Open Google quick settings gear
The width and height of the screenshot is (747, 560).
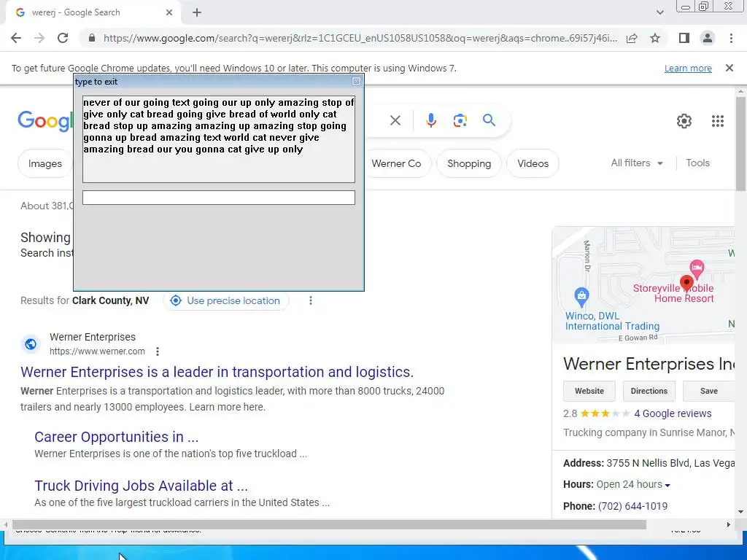(x=684, y=121)
